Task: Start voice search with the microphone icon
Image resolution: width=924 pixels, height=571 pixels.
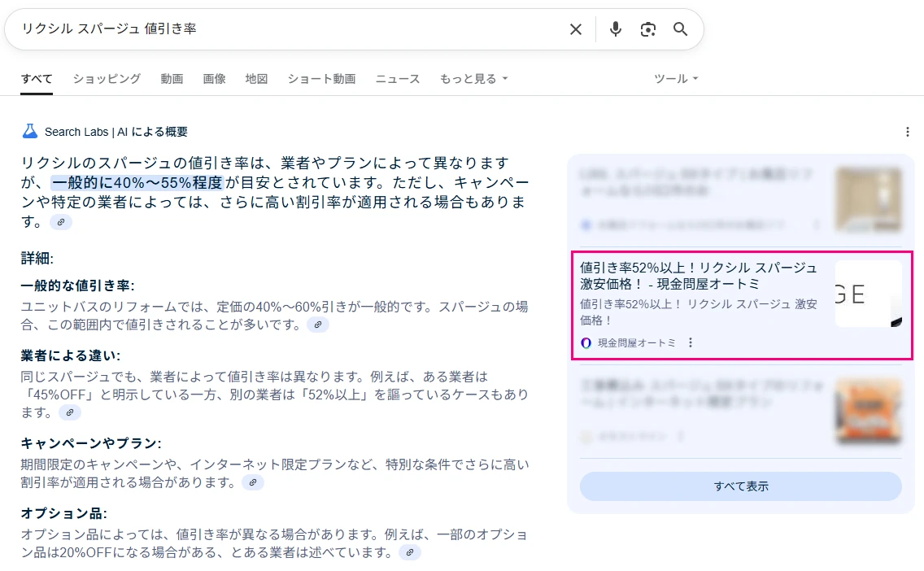Action: click(x=615, y=28)
